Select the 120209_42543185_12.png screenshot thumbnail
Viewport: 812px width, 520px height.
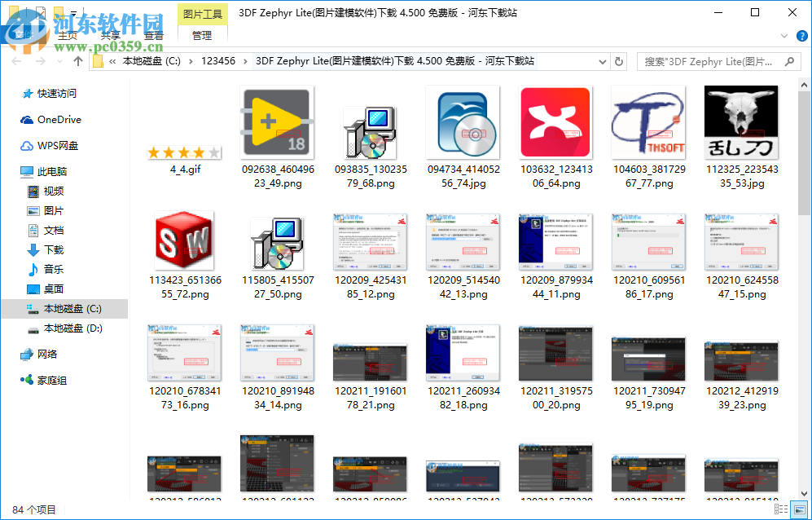point(370,241)
